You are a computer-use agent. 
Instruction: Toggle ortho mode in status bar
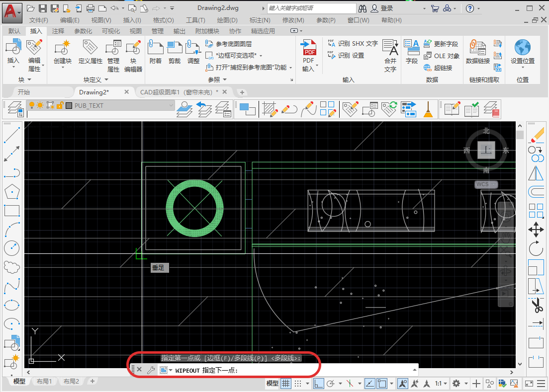318,384
